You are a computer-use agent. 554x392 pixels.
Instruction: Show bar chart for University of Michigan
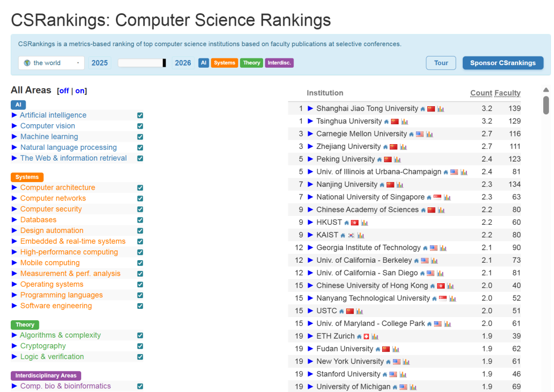pyautogui.click(x=413, y=387)
